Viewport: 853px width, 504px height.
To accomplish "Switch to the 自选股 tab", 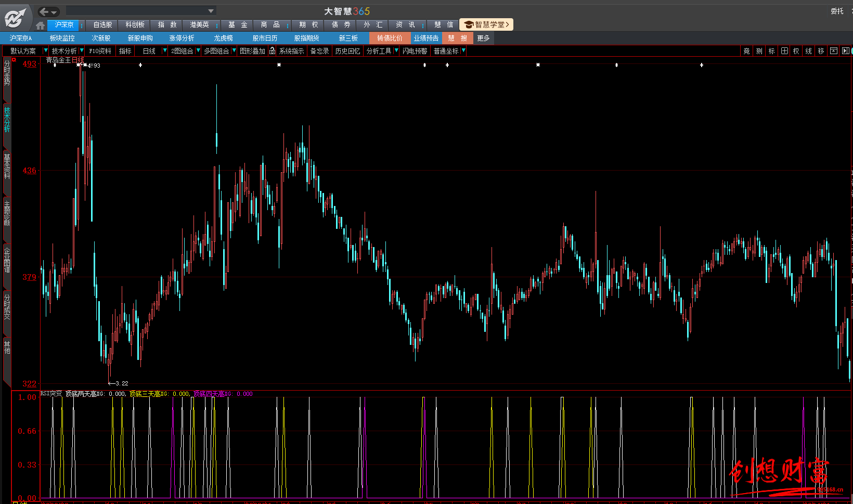I will [102, 24].
